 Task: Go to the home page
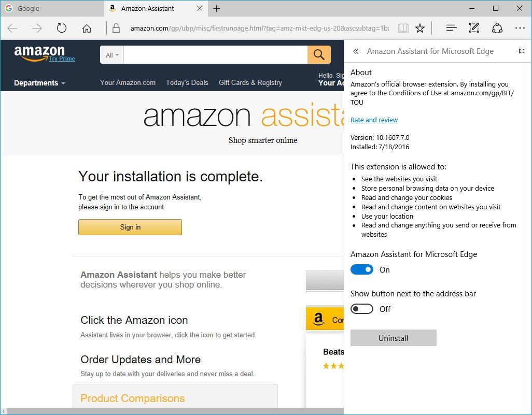pos(87,28)
